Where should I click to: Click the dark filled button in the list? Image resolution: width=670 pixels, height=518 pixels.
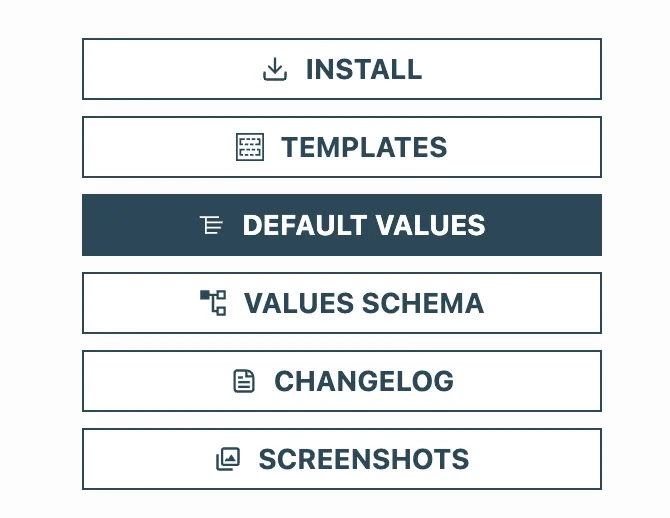coord(342,225)
